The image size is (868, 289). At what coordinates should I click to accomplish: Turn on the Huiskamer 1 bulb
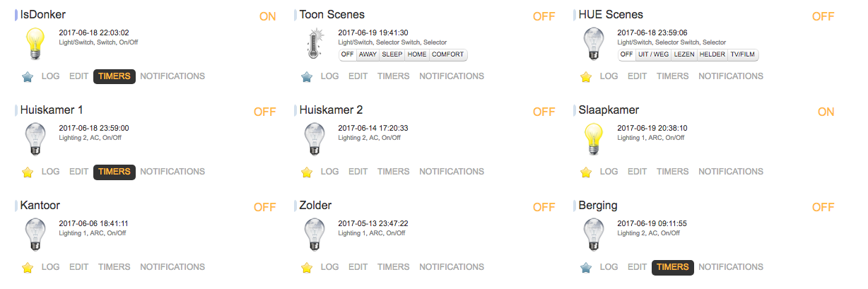click(x=35, y=139)
